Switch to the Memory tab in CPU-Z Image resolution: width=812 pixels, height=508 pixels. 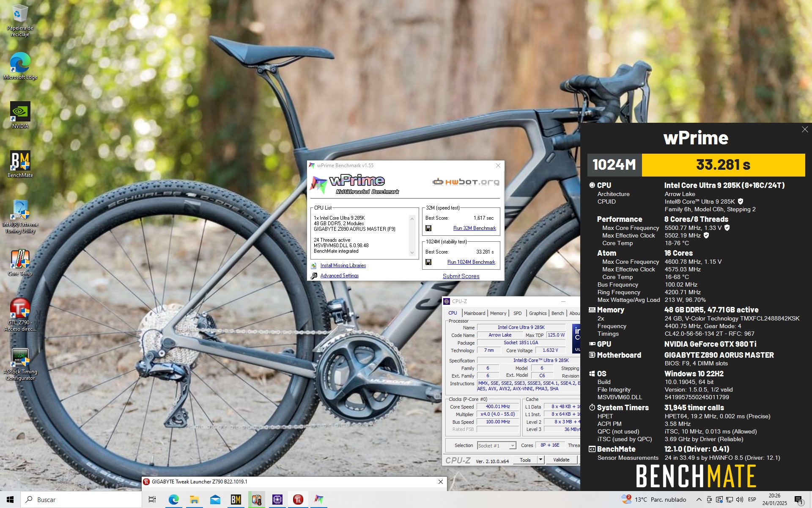[x=498, y=313]
